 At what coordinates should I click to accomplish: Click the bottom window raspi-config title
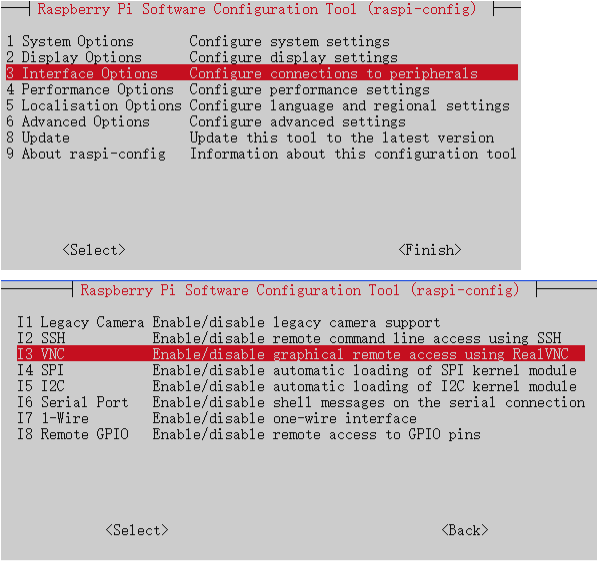coord(300,290)
